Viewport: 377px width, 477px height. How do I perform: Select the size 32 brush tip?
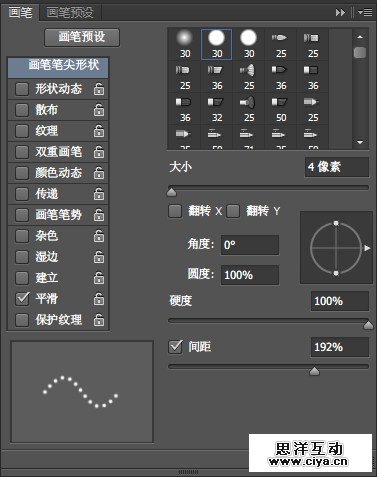coord(217,109)
